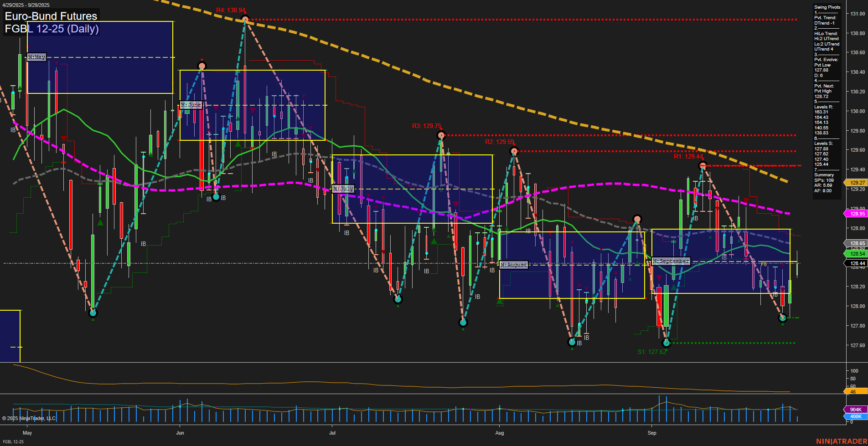This screenshot has width=868, height=446.
Task: Select the 129.27 last price marker on price axis
Action: pyautogui.click(x=856, y=183)
